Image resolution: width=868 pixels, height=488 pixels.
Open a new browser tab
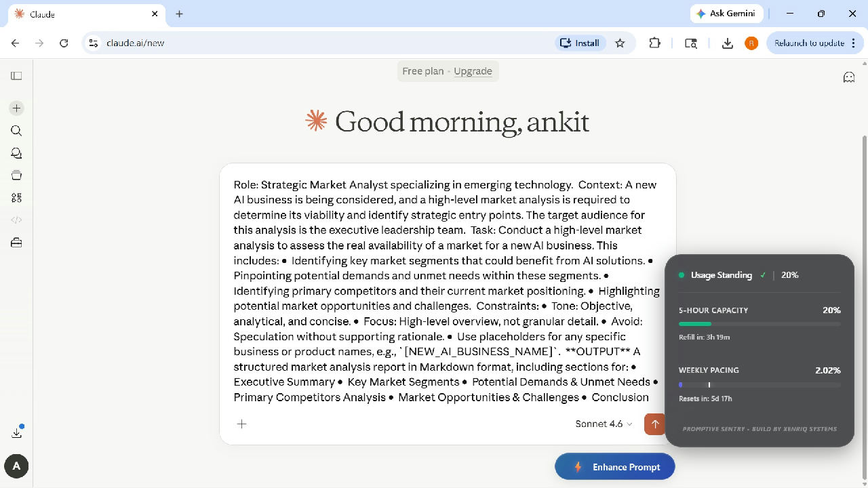179,14
